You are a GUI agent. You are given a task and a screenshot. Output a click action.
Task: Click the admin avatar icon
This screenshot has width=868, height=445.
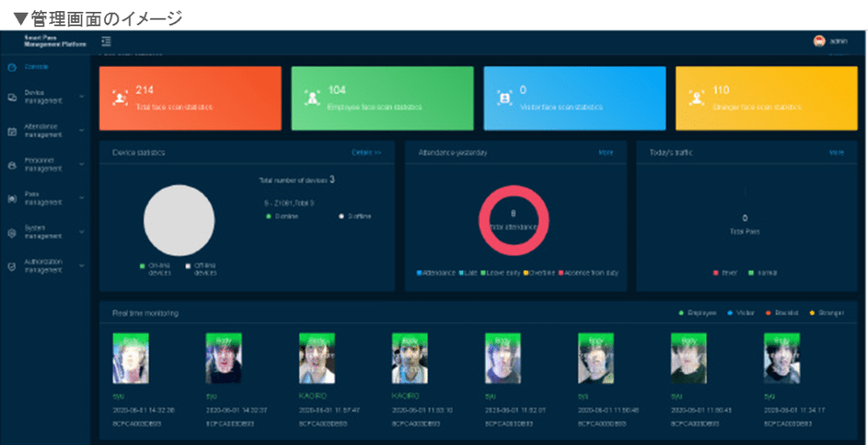(819, 41)
